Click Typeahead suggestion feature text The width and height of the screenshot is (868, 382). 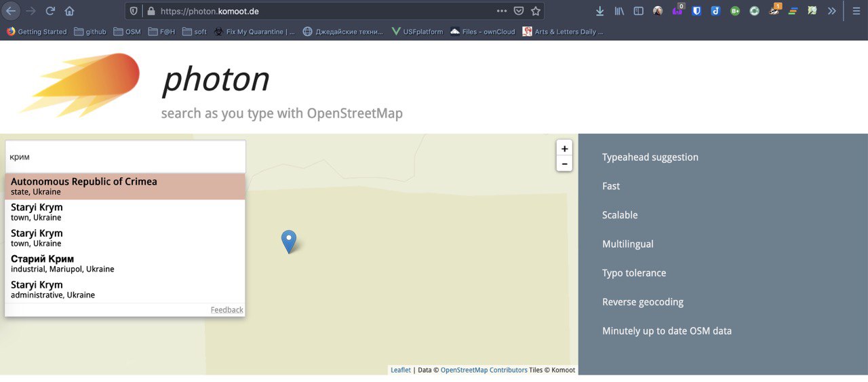[650, 157]
